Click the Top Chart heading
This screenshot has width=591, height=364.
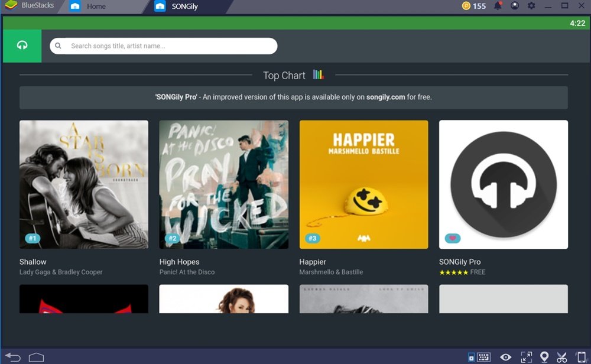pos(284,76)
